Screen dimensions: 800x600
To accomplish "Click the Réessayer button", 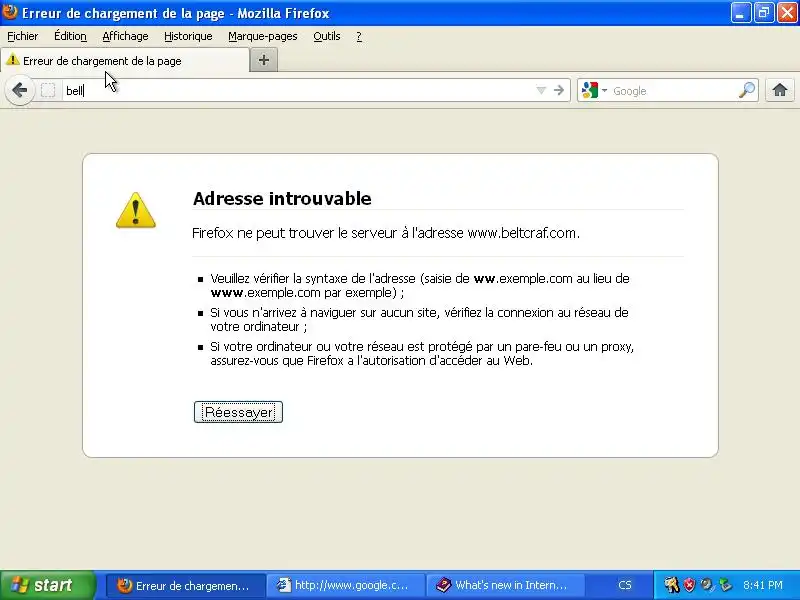I will coord(238,412).
